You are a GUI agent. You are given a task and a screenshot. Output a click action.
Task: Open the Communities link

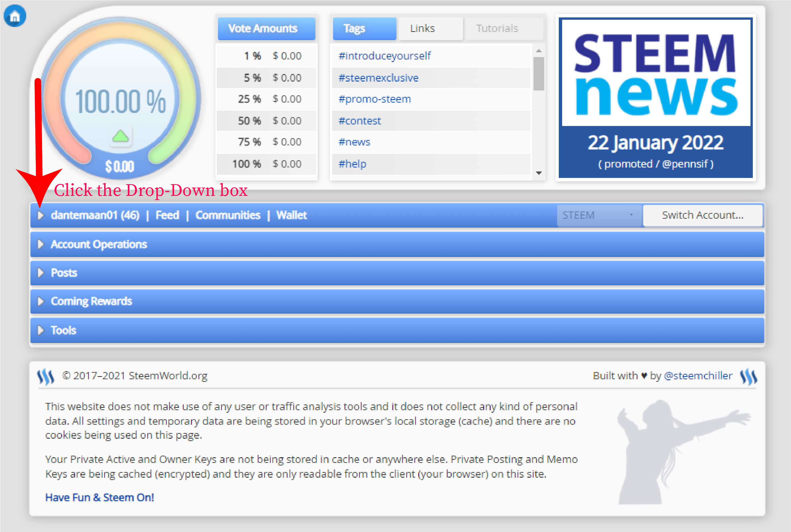[x=228, y=215]
